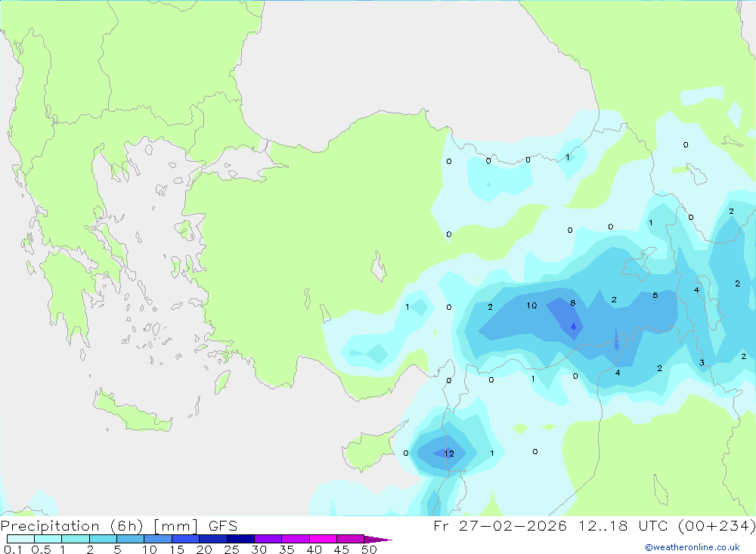Image resolution: width=756 pixels, height=554 pixels.
Task: Click the '5' precipitation value on the map
Action: point(655,295)
